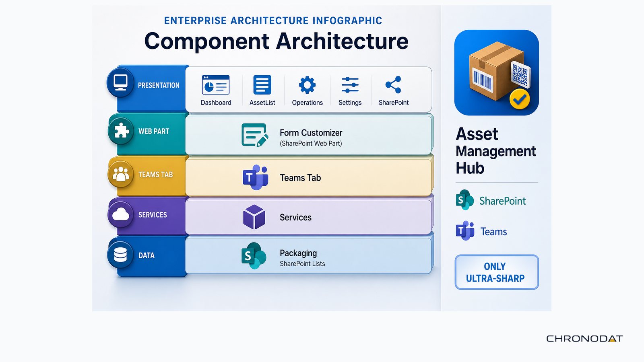Click the 'AssetList' label

(x=262, y=103)
